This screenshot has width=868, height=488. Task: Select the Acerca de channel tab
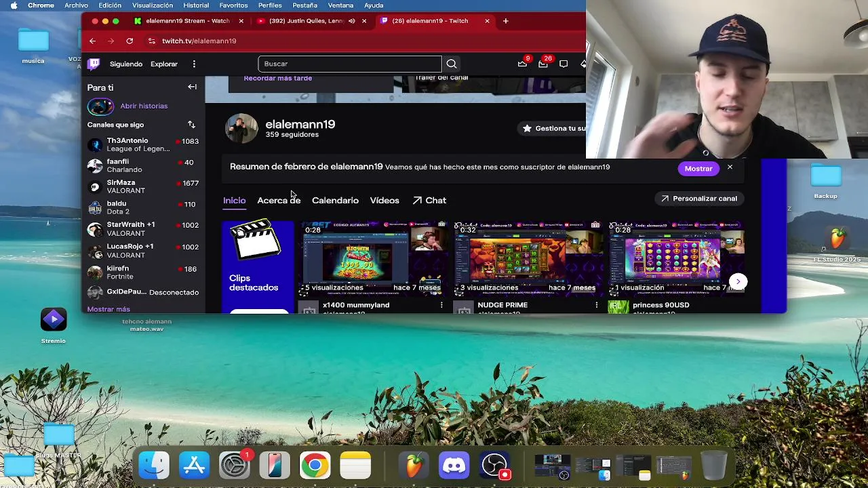point(279,201)
